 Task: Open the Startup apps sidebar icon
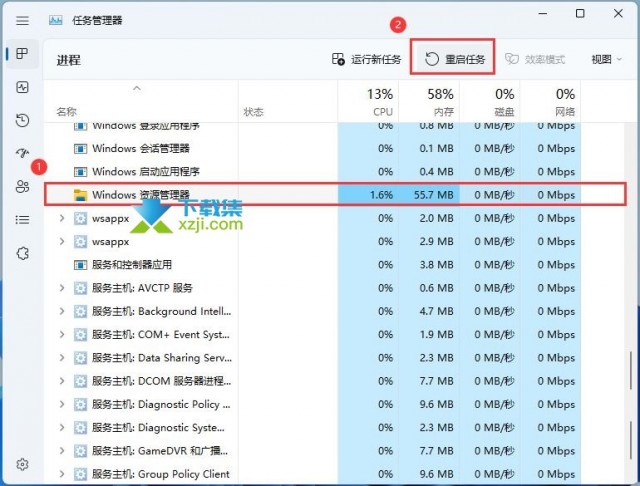click(x=22, y=153)
